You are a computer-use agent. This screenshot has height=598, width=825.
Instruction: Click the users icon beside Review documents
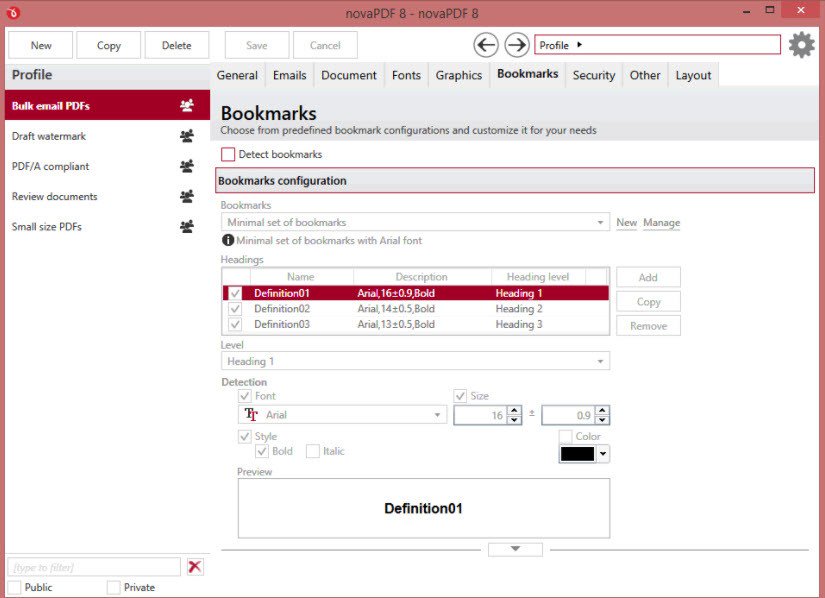point(187,196)
